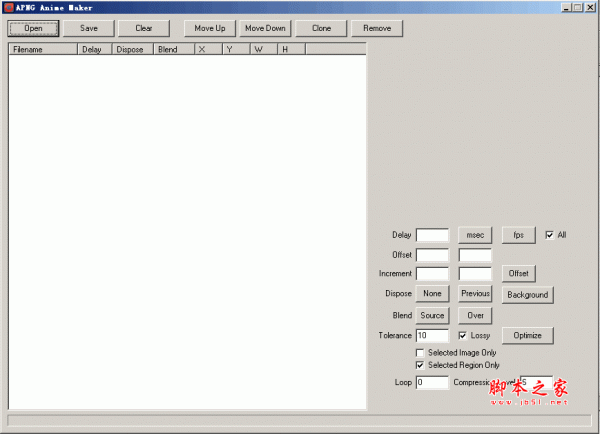Click the Offset button beside Increment
Viewport: 600px width, 434px height.
(518, 274)
